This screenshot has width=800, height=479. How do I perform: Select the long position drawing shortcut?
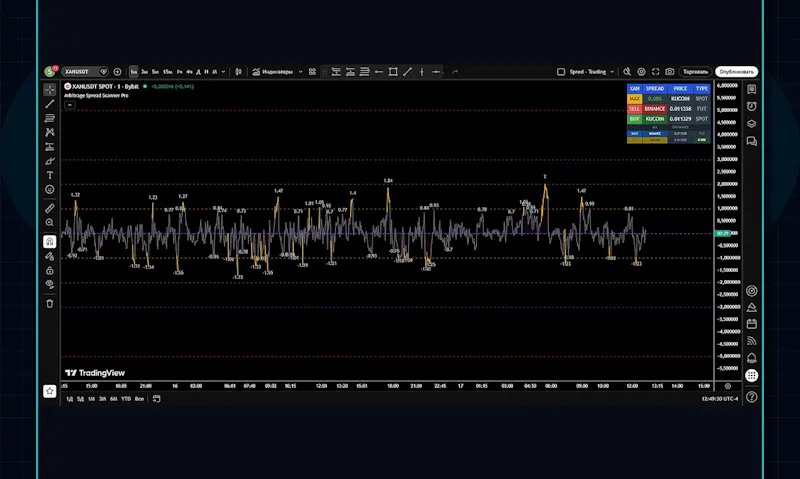tap(336, 72)
